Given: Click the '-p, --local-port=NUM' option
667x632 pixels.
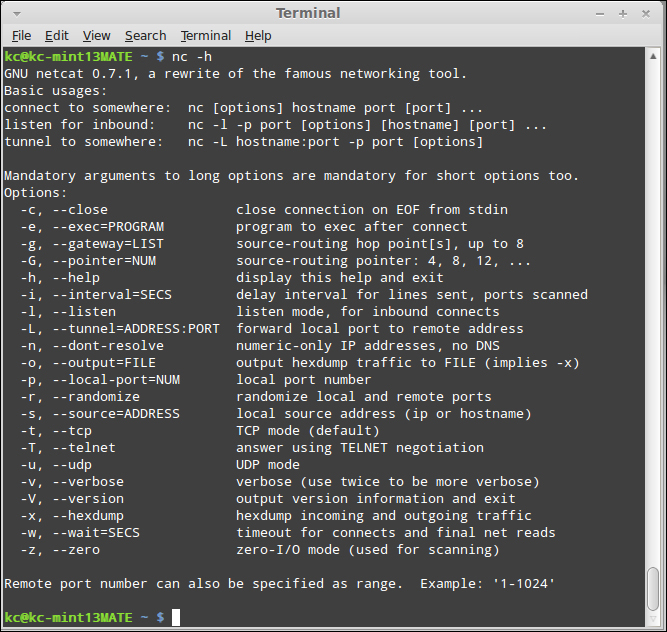Looking at the screenshot, I should coord(100,380).
